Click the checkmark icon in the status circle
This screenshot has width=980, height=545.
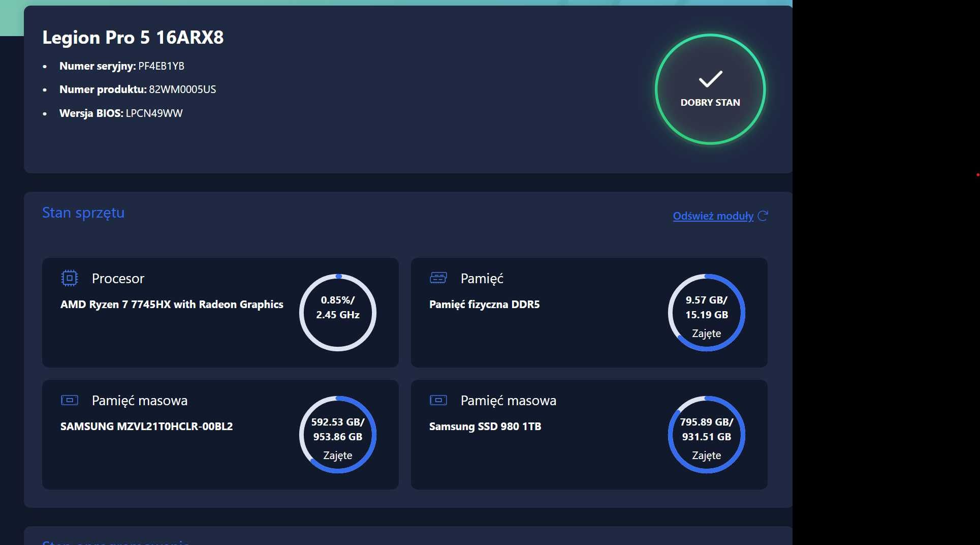point(710,79)
